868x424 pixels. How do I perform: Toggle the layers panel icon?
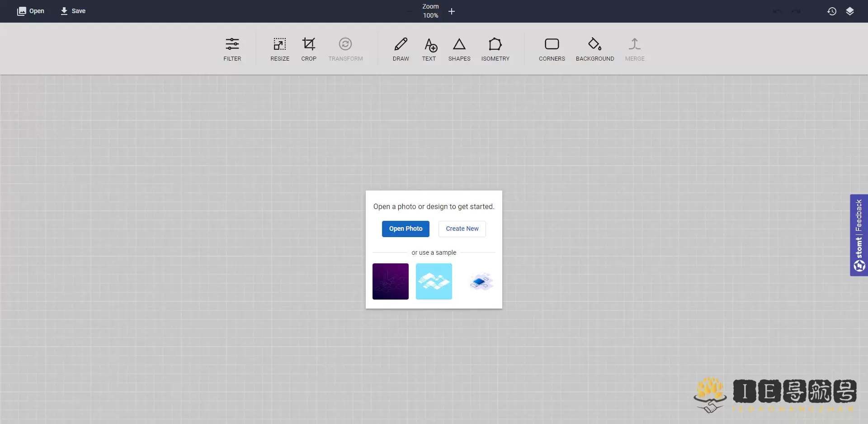pyautogui.click(x=849, y=11)
